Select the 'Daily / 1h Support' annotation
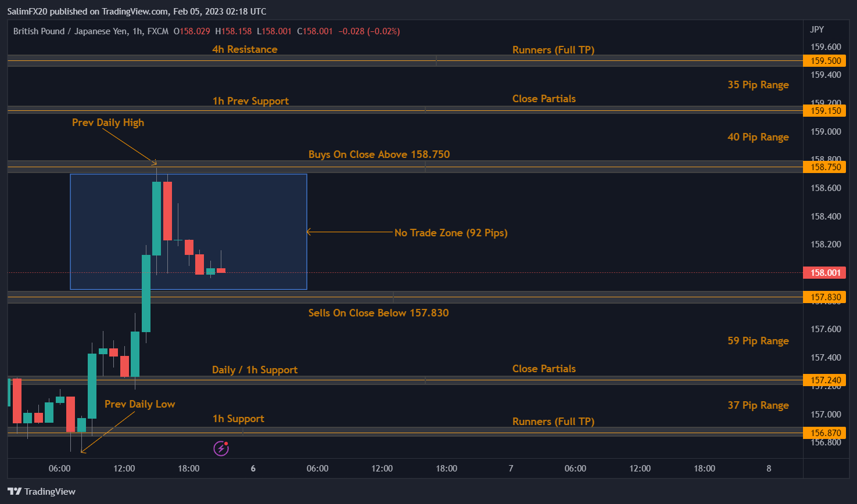This screenshot has height=504, width=857. pyautogui.click(x=254, y=370)
